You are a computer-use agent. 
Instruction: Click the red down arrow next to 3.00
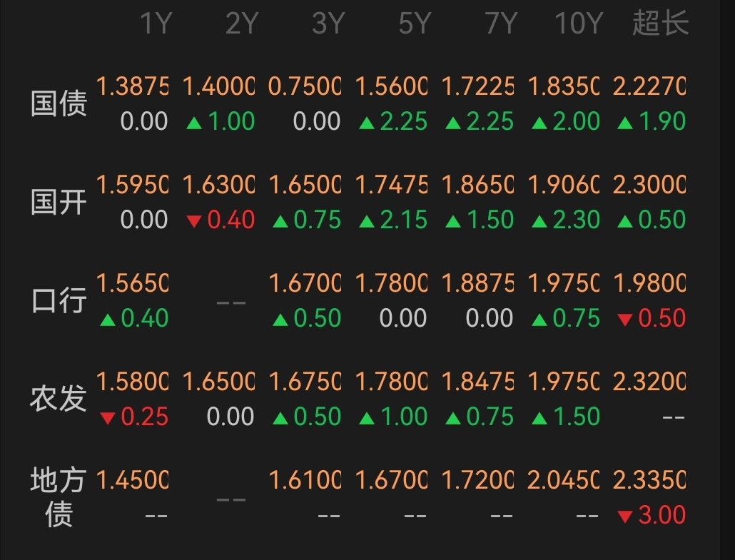click(624, 516)
